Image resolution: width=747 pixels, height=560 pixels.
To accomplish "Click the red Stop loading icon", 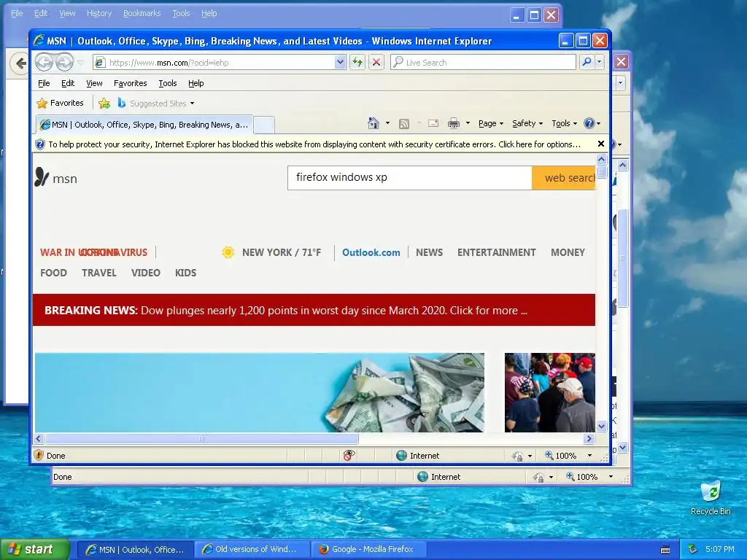I will 376,62.
